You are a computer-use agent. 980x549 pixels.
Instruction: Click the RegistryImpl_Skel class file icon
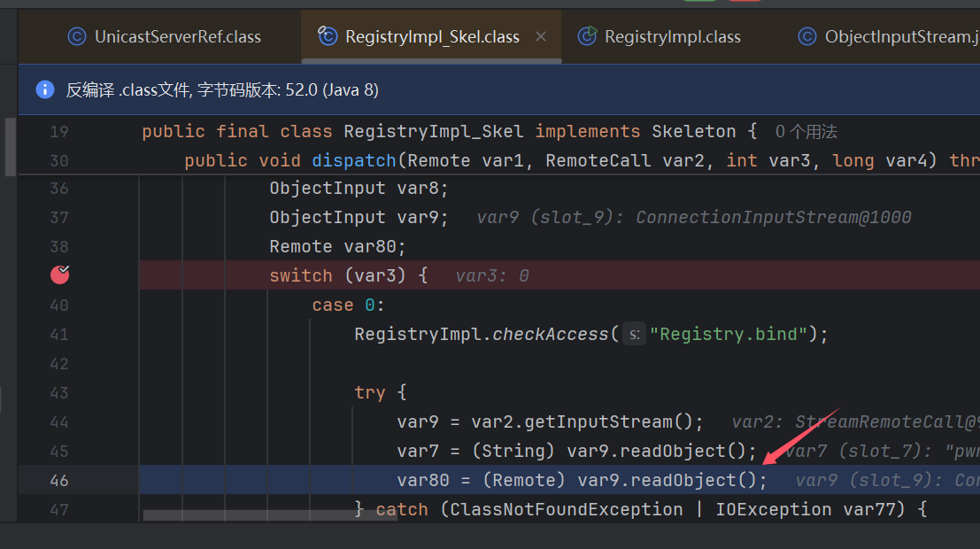[328, 36]
